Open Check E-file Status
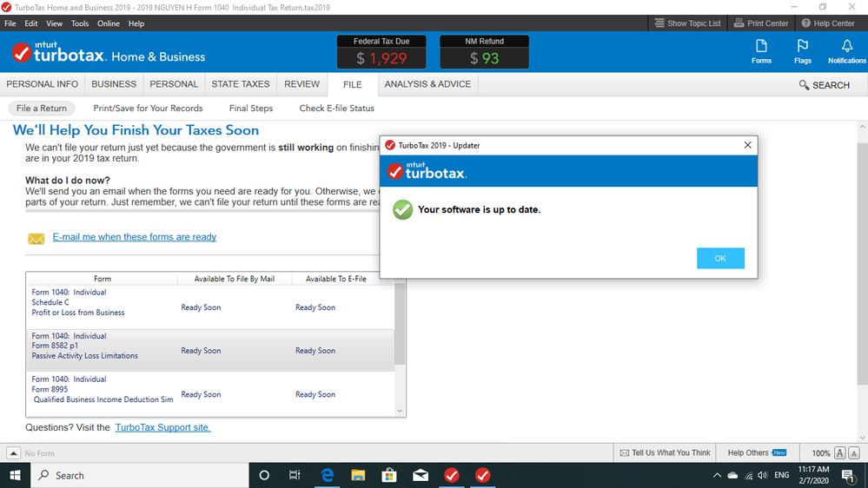 click(x=336, y=109)
